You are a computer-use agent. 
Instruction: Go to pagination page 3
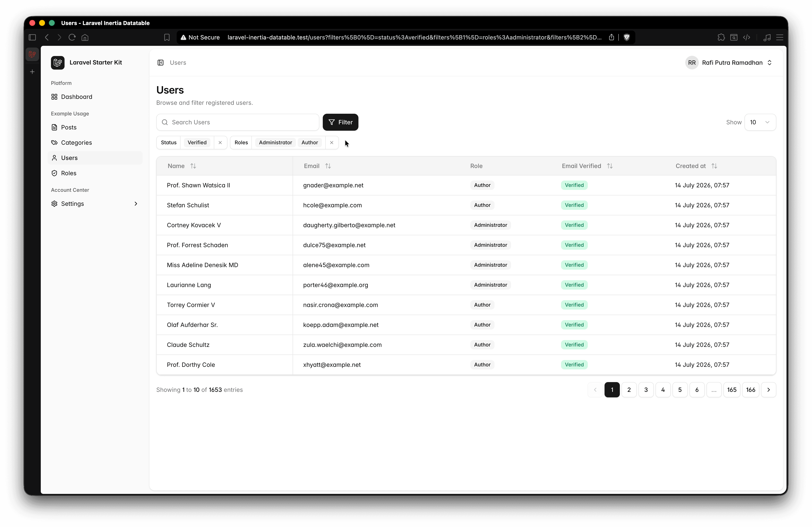pos(646,390)
